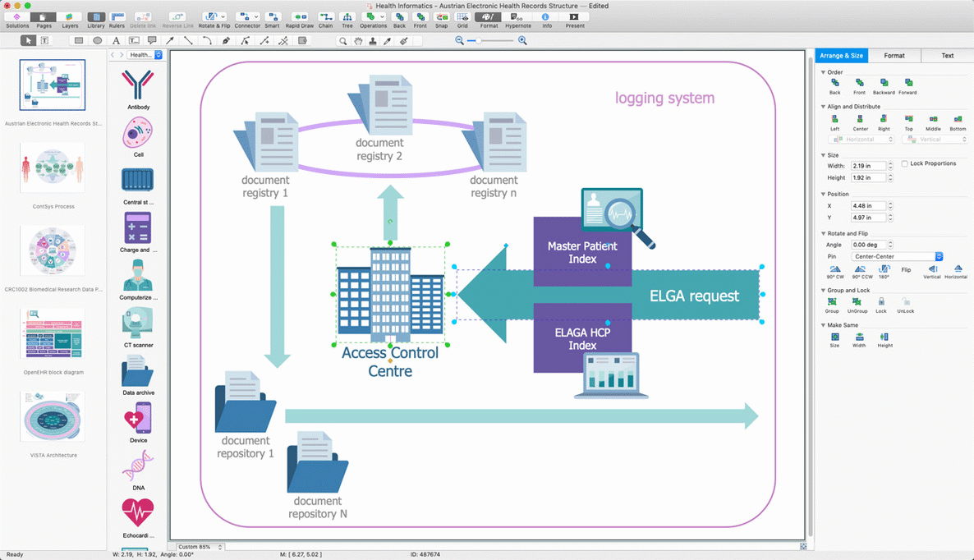Switch to the Format tab
Viewport: 974px width, 560px height.
894,56
